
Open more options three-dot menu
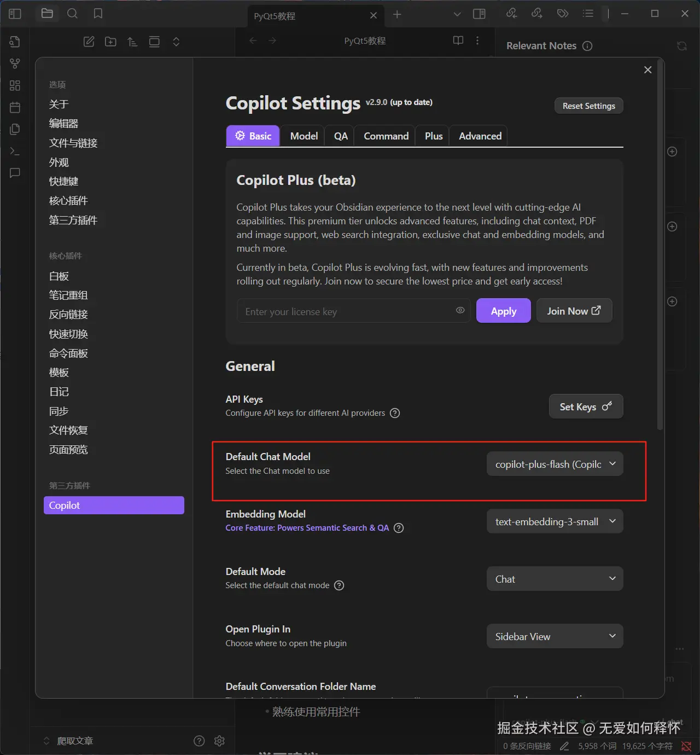(x=477, y=40)
